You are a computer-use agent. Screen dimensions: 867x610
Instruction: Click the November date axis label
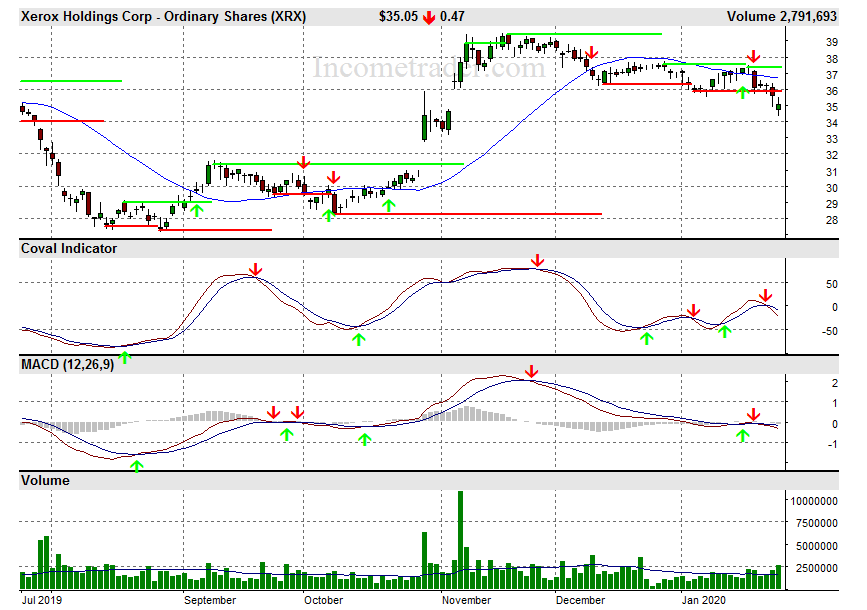click(466, 600)
